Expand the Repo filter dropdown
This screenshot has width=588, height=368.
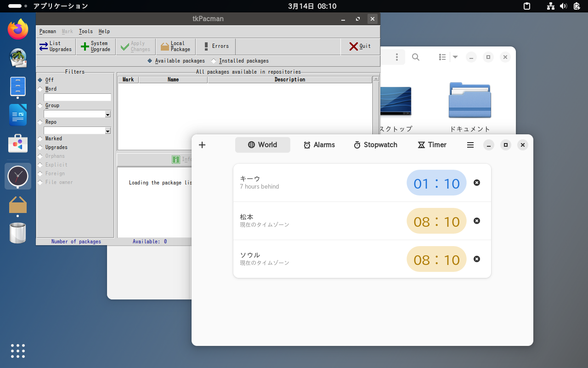pos(108,131)
